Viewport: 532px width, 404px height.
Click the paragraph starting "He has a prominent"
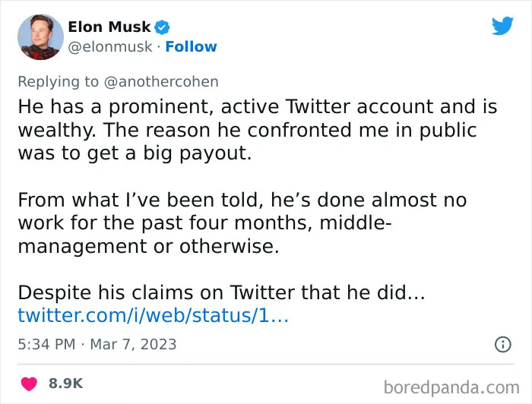258,130
